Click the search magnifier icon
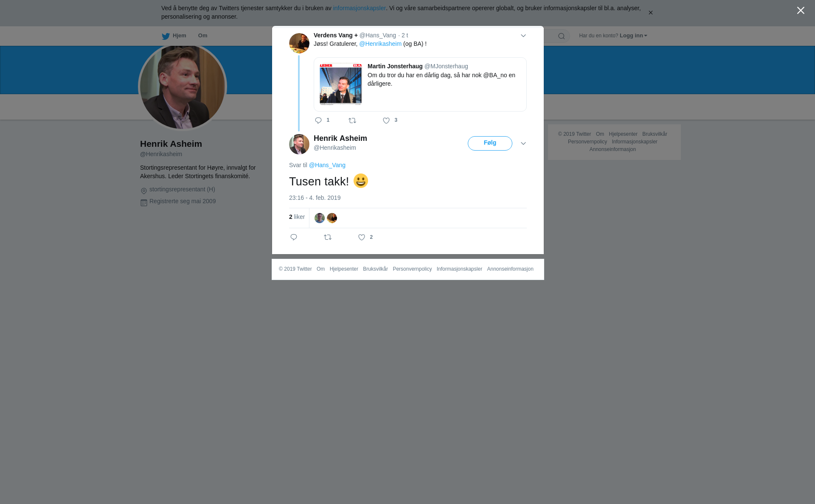Screen dimensions: 815x504 pyautogui.click(x=562, y=36)
